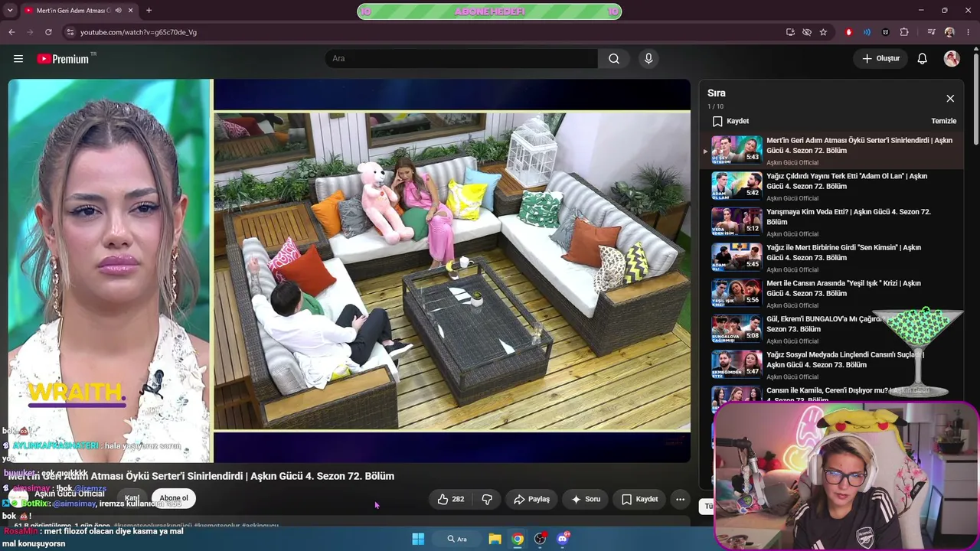Viewport: 980px width, 551px height.
Task: Go back in the browser
Action: pyautogui.click(x=11, y=32)
